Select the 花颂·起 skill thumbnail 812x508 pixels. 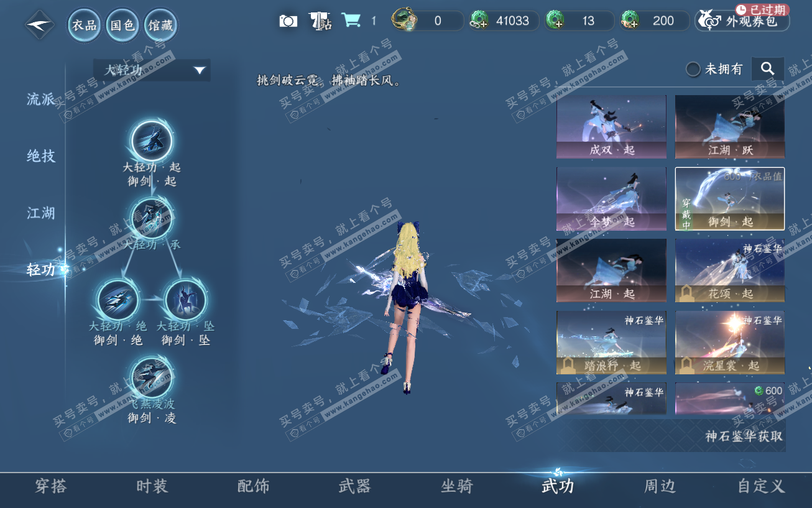pyautogui.click(x=729, y=270)
